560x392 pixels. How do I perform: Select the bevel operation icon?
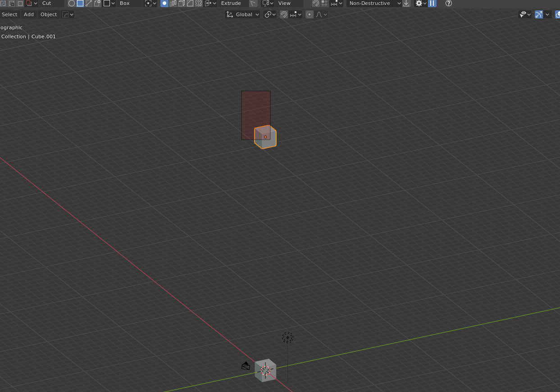tap(190, 3)
